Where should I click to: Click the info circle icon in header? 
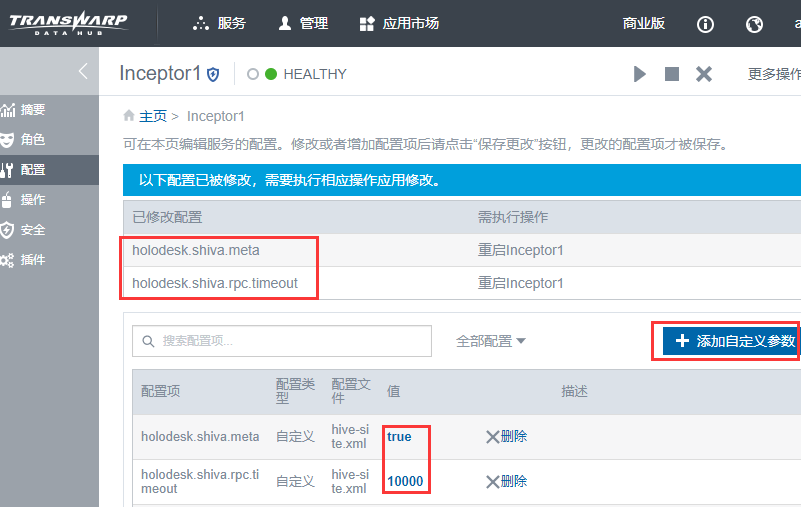(706, 24)
